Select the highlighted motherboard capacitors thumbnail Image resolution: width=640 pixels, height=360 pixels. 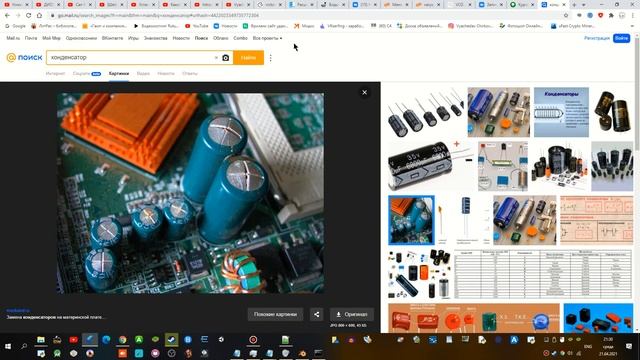(411, 220)
